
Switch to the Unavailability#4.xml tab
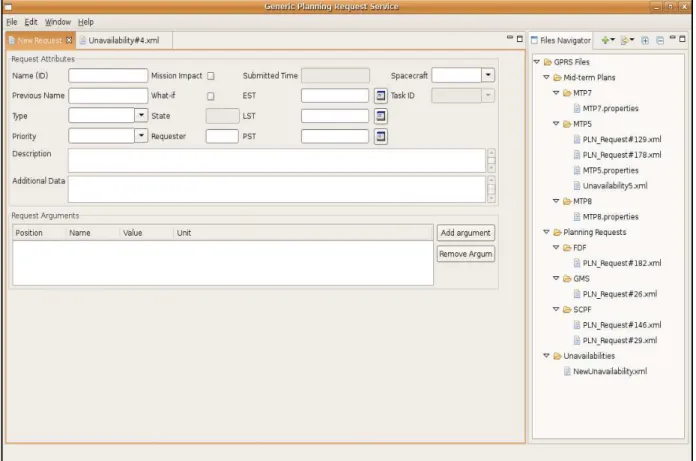coord(123,41)
